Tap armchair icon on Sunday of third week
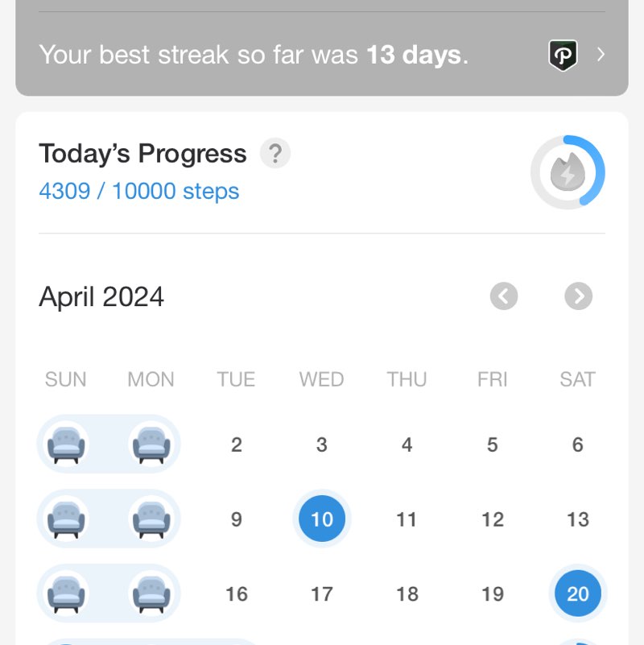Screen dimensions: 644x645 (x=66, y=594)
